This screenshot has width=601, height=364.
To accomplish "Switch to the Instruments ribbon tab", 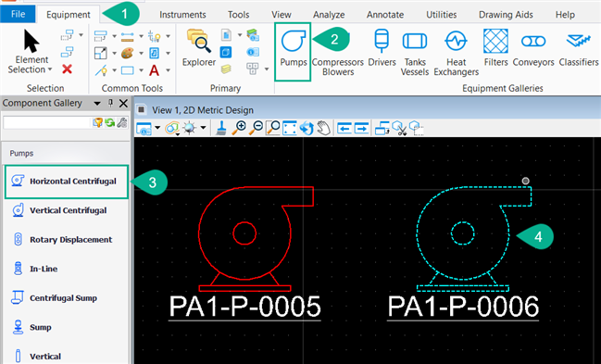I will (x=182, y=15).
